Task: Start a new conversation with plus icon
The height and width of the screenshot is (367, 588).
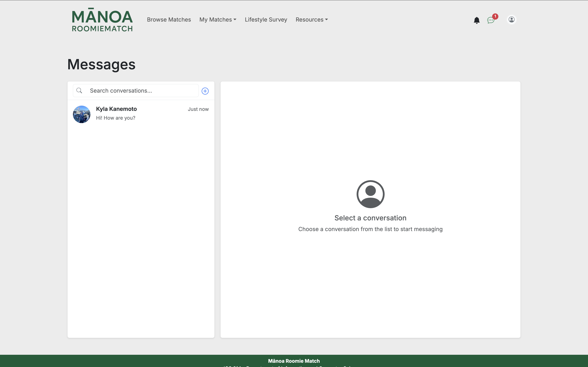Action: (x=205, y=91)
